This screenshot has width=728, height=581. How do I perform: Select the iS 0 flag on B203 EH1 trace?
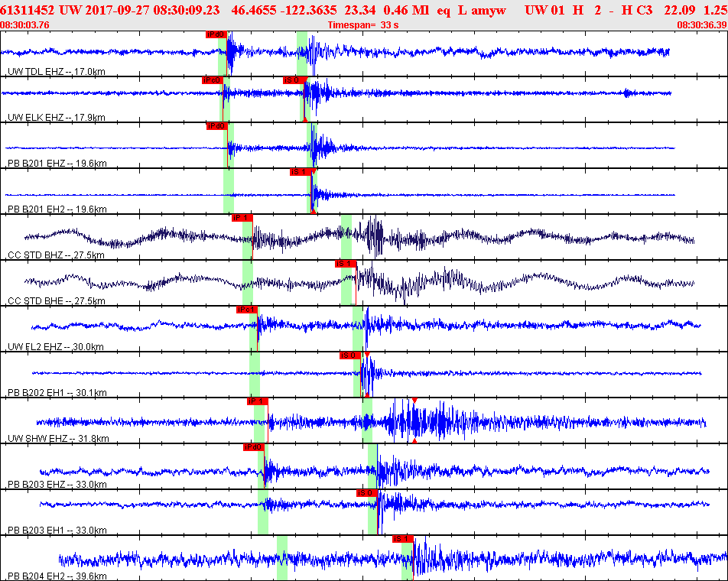pyautogui.click(x=367, y=493)
